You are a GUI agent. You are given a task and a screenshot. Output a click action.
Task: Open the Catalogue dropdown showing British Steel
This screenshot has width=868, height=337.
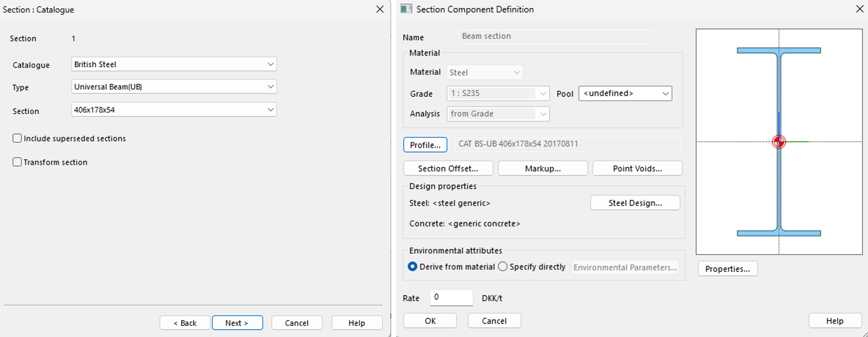[174, 64]
